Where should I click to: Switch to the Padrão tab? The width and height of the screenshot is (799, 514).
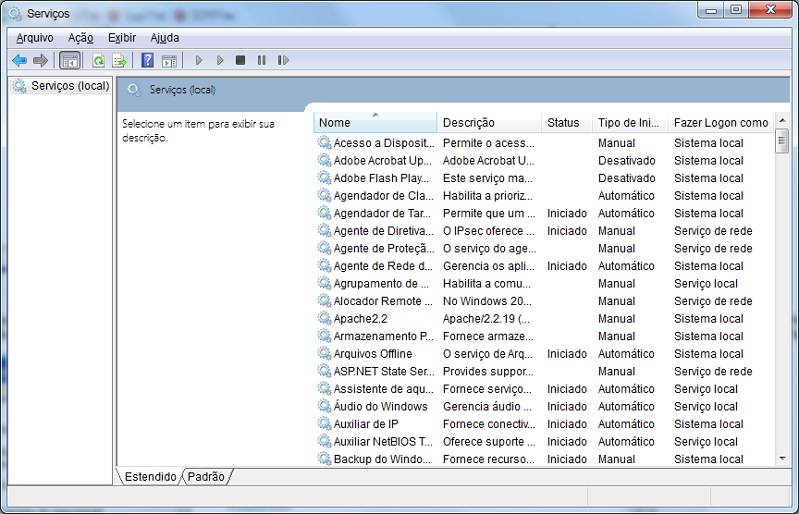coord(206,477)
